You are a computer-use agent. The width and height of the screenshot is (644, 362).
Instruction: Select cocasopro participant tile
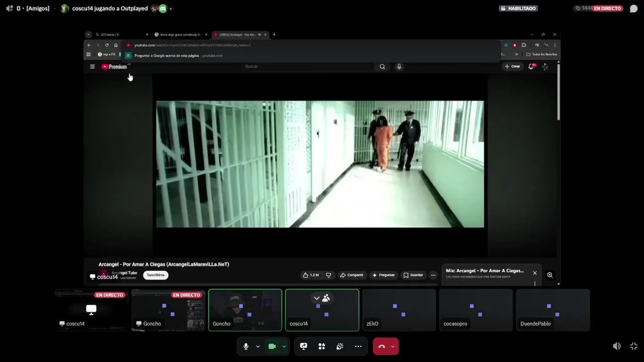(476, 310)
